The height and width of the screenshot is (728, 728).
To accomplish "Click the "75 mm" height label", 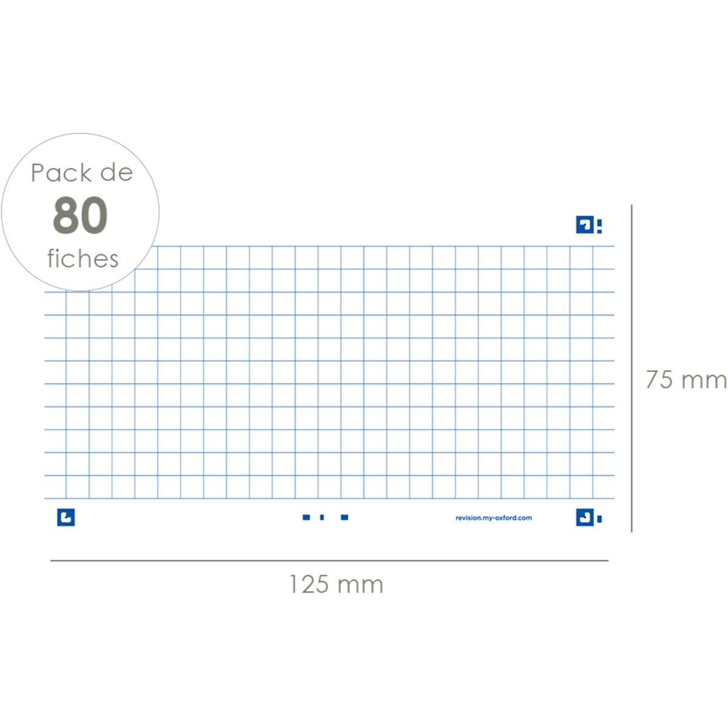I will [686, 380].
